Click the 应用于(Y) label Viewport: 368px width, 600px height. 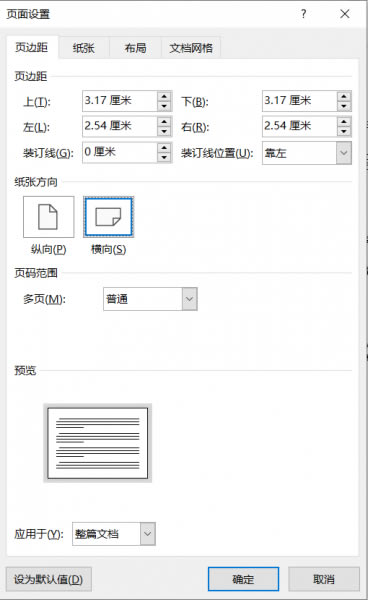(39, 534)
